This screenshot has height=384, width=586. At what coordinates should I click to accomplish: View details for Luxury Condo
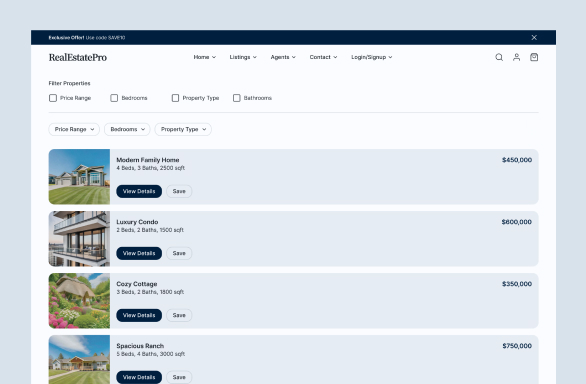139,254
